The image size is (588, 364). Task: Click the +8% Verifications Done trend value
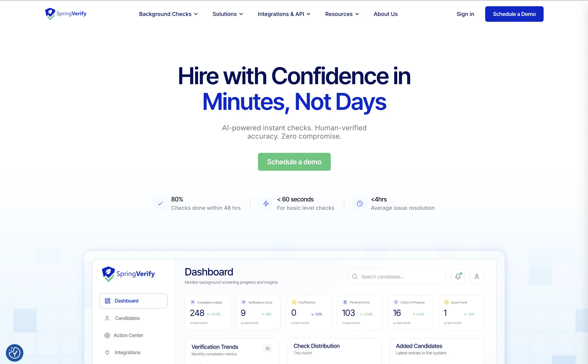(267, 314)
